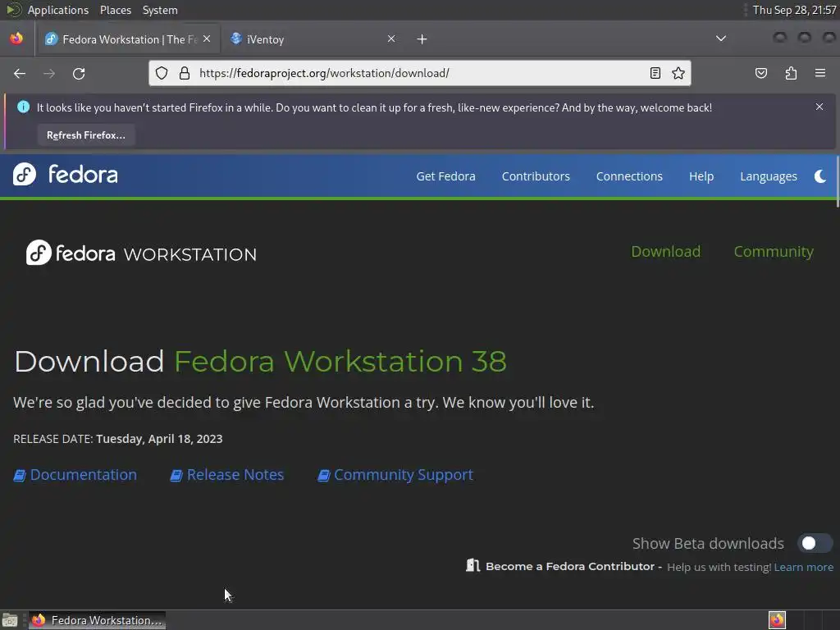Bookmark this page with the star icon
This screenshot has width=840, height=630.
coord(678,73)
